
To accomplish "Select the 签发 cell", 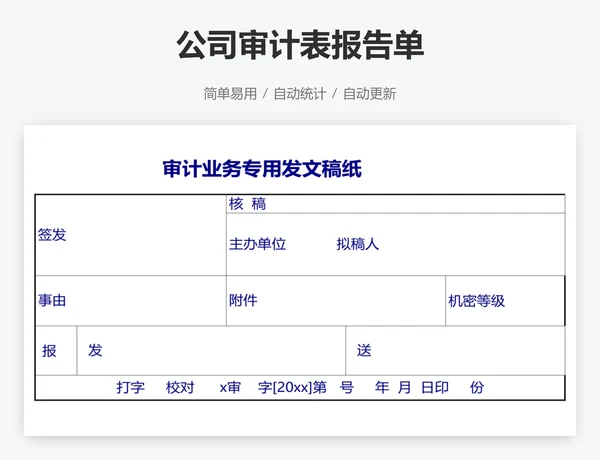I will click(x=131, y=235).
